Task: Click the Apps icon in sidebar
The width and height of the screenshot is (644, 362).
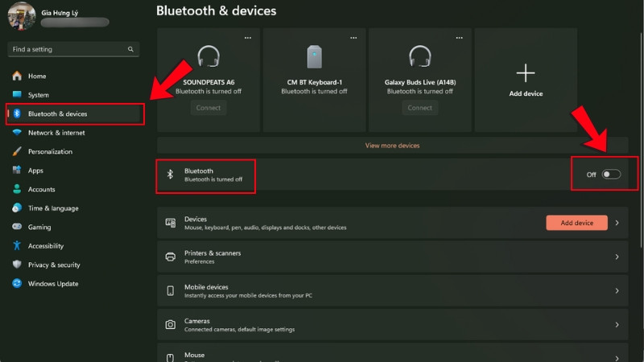Action: click(17, 170)
